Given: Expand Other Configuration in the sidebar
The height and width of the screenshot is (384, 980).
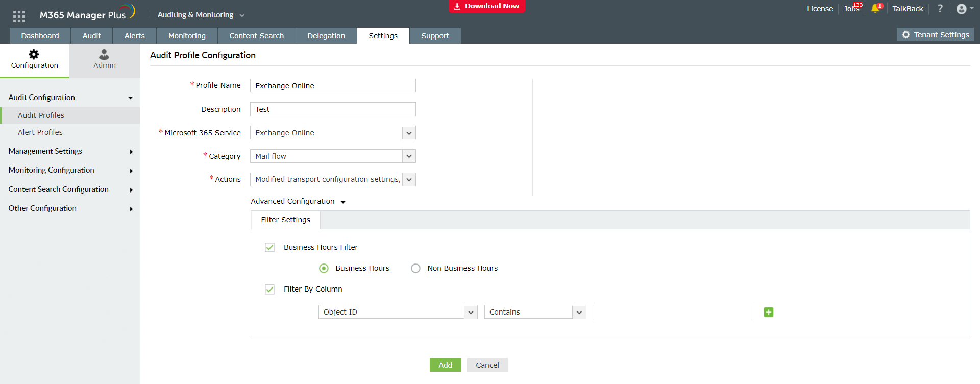Looking at the screenshot, I should click(70, 208).
